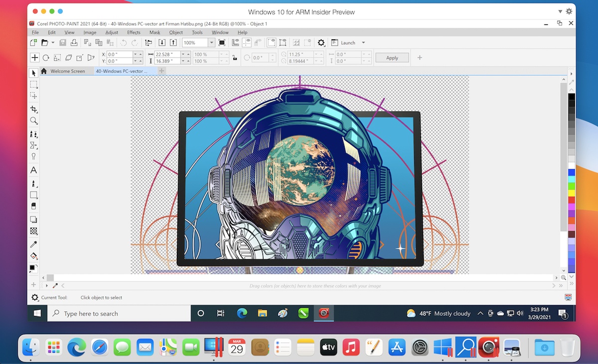Select the Drop Shadow tool
The width and height of the screenshot is (598, 364).
pyautogui.click(x=34, y=220)
